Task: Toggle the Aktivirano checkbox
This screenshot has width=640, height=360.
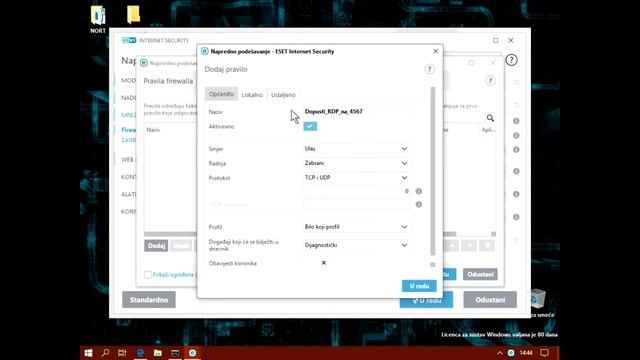Action: coord(310,126)
